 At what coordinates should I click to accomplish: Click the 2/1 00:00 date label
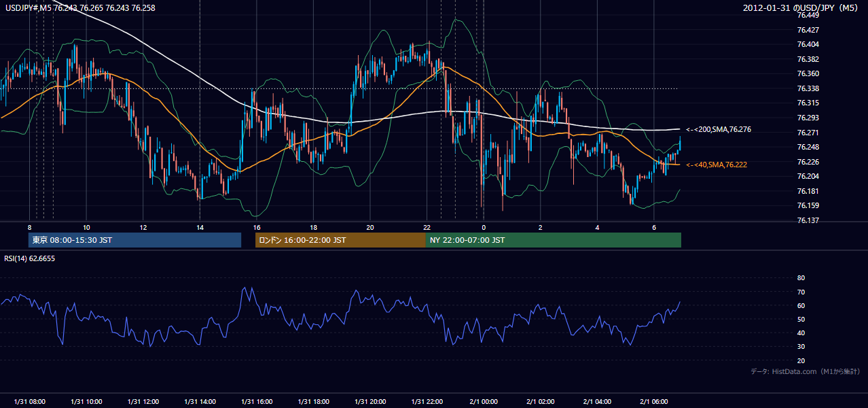pyautogui.click(x=484, y=402)
